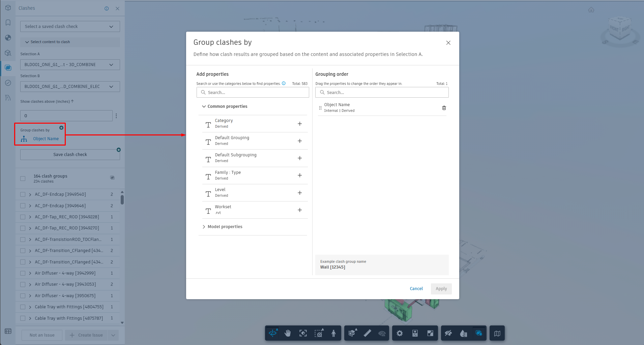644x345 pixels.
Task: Add the Category property to grouping
Action: coord(299,124)
